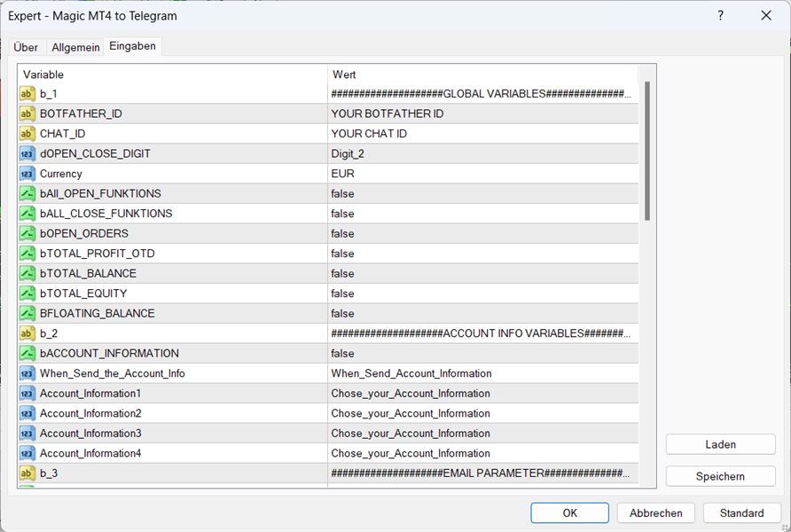Click the string icon next to CHAT_ID
This screenshot has width=791, height=532.
click(27, 134)
